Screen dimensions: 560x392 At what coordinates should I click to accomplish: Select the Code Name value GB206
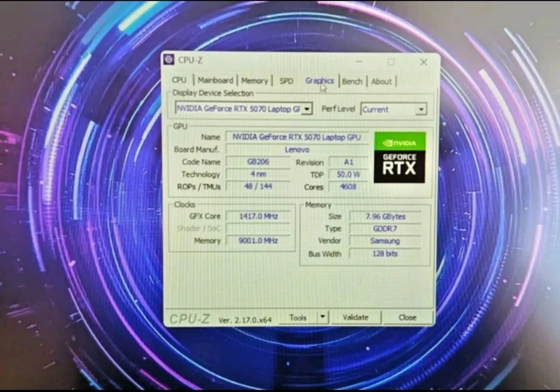(258, 162)
